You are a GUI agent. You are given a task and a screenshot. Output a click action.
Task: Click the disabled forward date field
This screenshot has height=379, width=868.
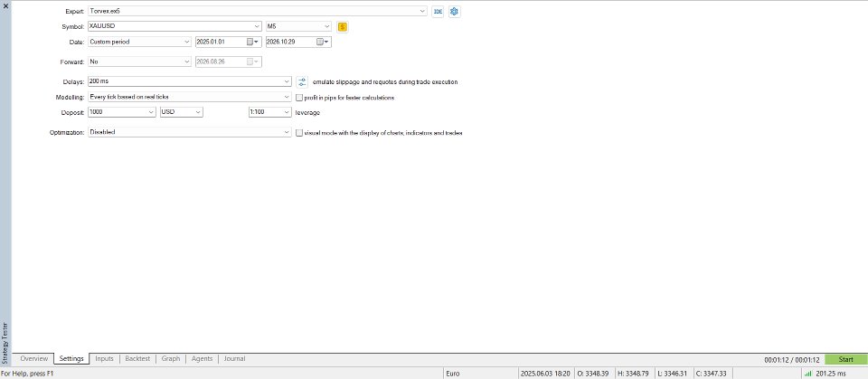[x=228, y=62]
